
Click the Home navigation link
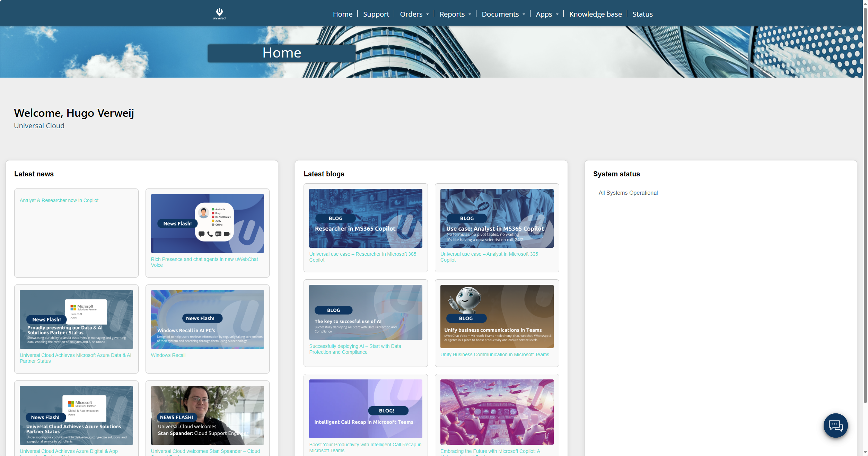342,14
